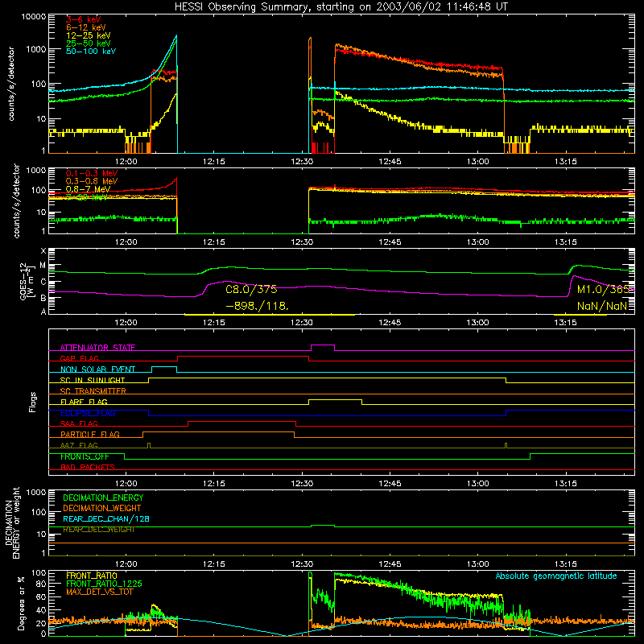Image resolution: width=644 pixels, height=644 pixels.
Task: Click the "0.1-0.3 MeV" legend label
Action: click(92, 173)
